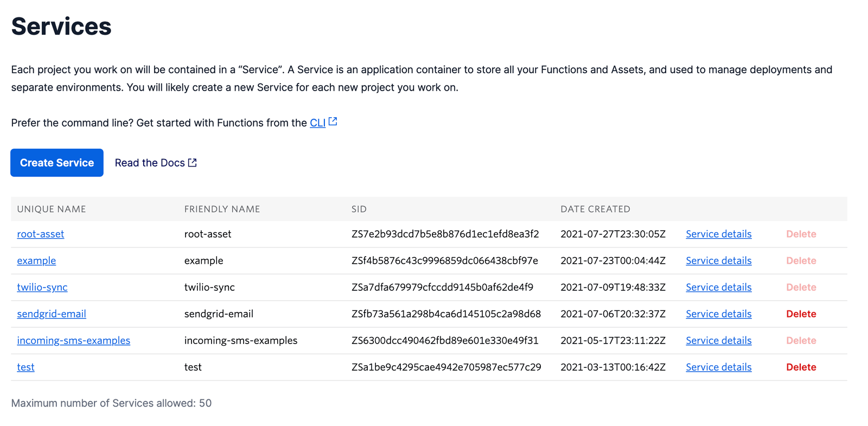868x426 pixels.
Task: Click the external link icon after Read the Docs
Action: (x=193, y=163)
